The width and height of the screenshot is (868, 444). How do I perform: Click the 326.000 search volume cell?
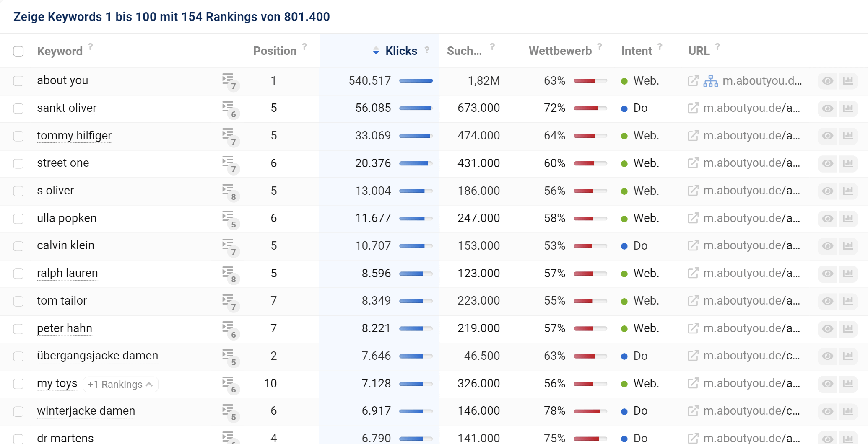[478, 383]
